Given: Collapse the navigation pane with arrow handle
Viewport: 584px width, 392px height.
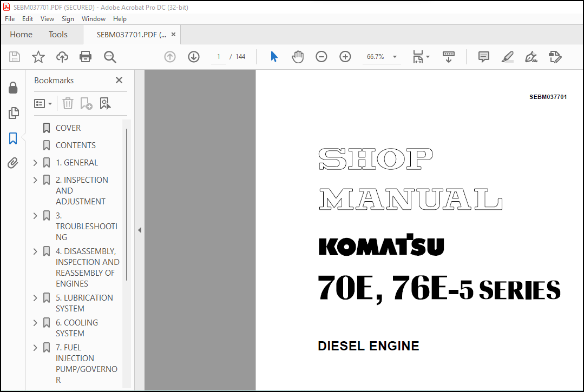Looking at the screenshot, I should 140,230.
